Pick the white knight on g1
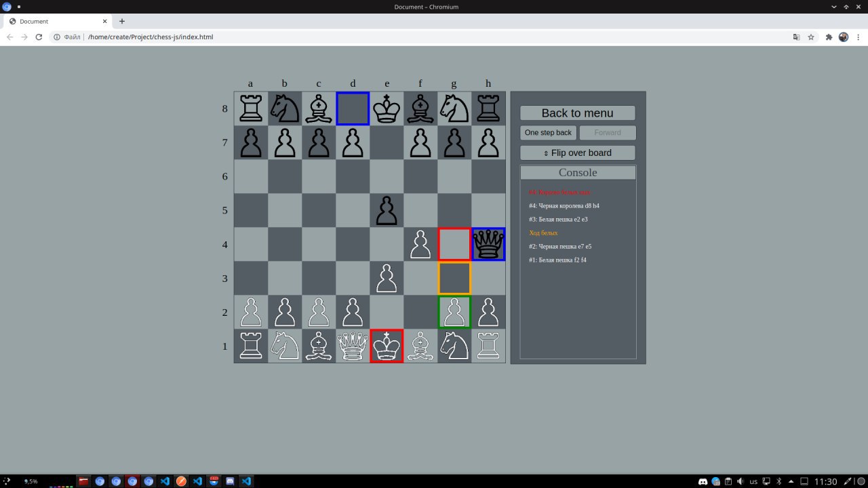Viewport: 868px width, 488px height. (454, 346)
